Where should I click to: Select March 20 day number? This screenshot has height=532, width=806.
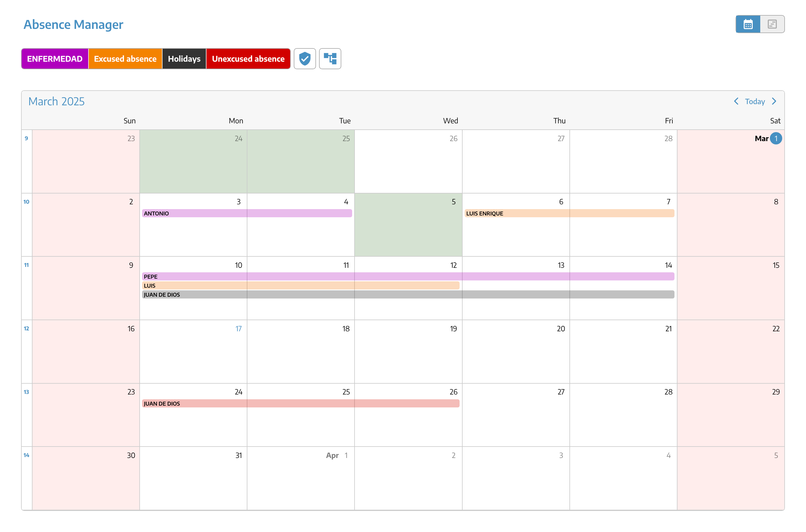pyautogui.click(x=561, y=328)
